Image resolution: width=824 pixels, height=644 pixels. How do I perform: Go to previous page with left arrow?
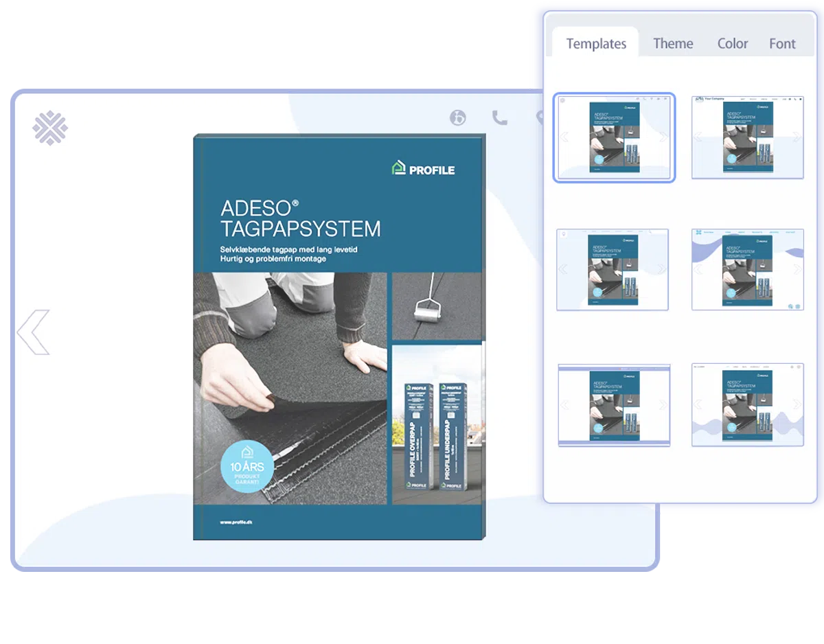click(34, 332)
